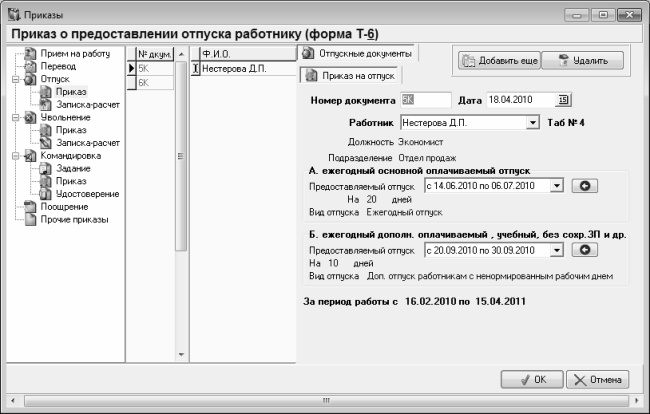Click the Поощрение document icon
Image resolution: width=650 pixels, height=414 pixels.
29,206
